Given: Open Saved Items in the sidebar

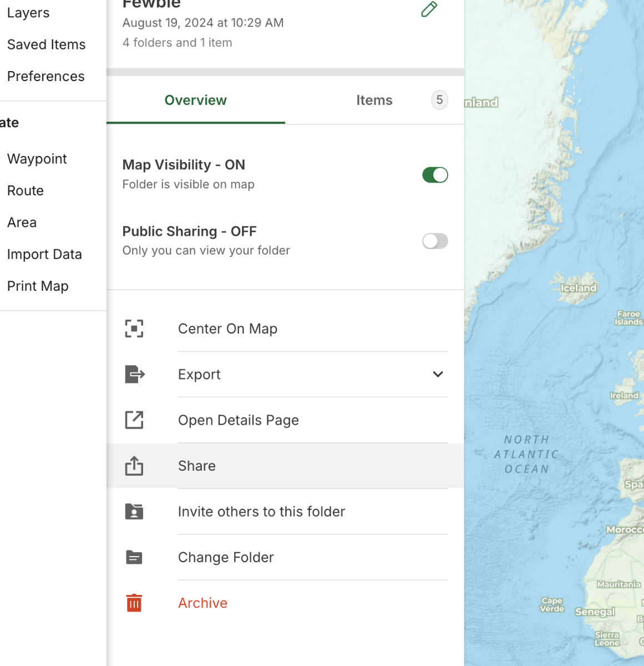Looking at the screenshot, I should click(47, 44).
